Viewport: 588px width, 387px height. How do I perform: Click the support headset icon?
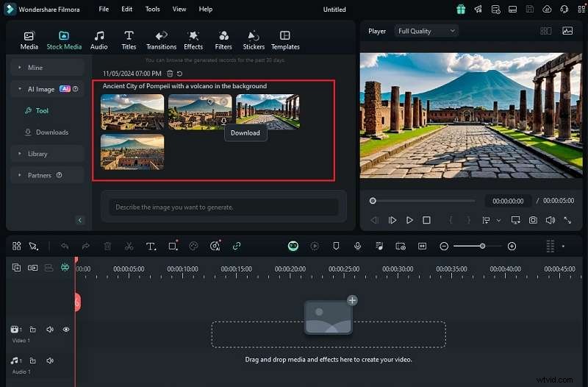[x=564, y=10]
